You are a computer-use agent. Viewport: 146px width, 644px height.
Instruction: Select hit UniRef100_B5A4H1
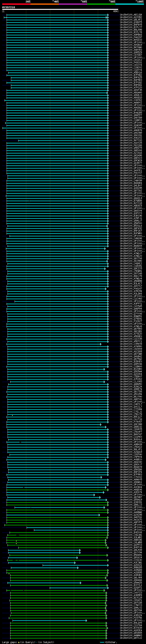pyautogui.click(x=131, y=555)
